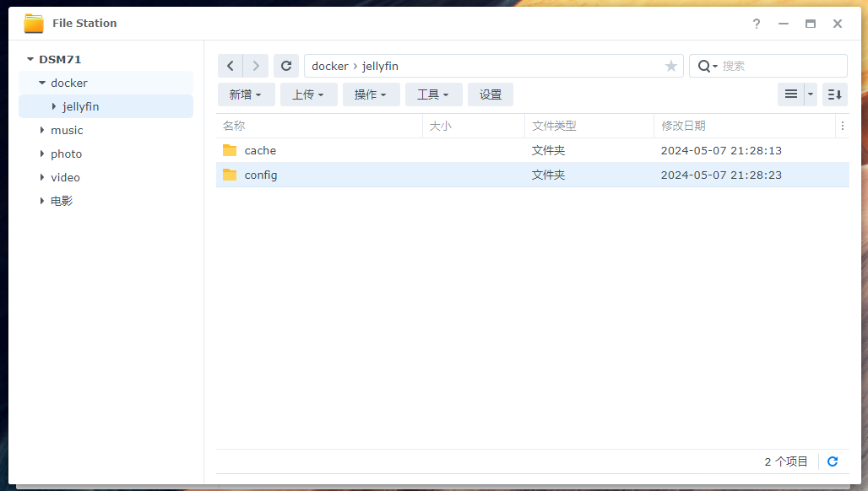Expand the view mode dropdown arrow
The image size is (868, 491).
pyautogui.click(x=811, y=94)
